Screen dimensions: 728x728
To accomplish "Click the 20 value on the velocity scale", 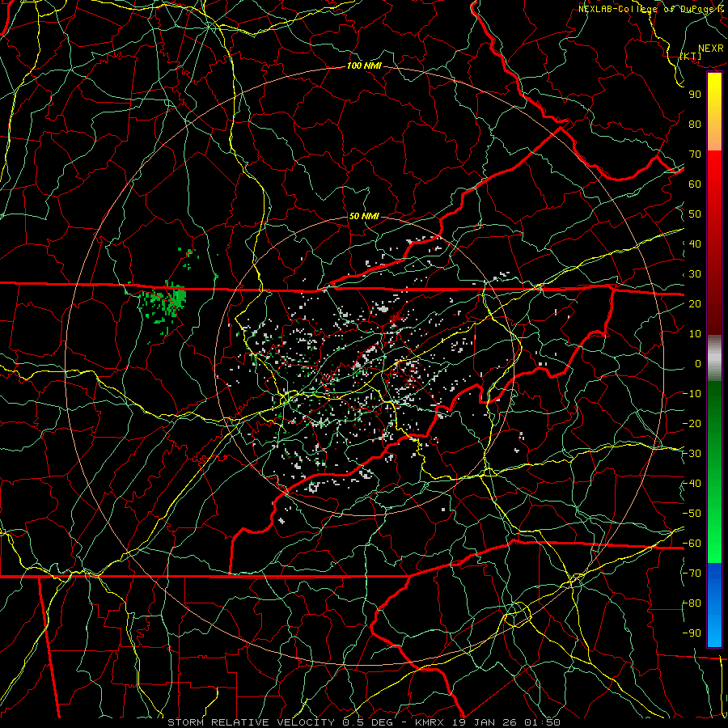I will pyautogui.click(x=695, y=304).
